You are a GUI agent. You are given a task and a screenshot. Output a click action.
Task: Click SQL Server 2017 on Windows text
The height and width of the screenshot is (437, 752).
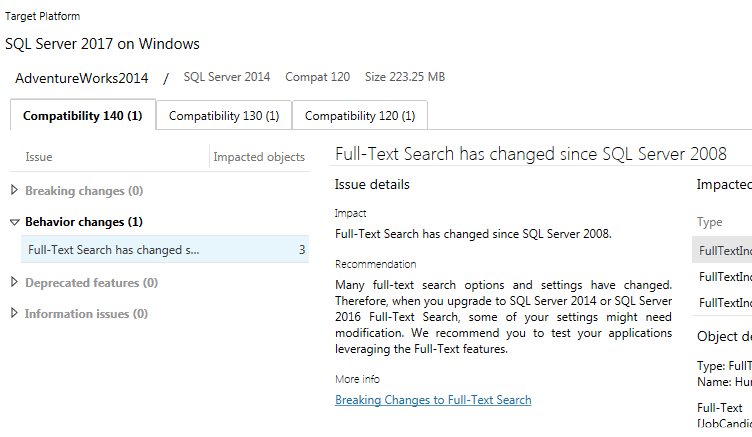[x=102, y=44]
